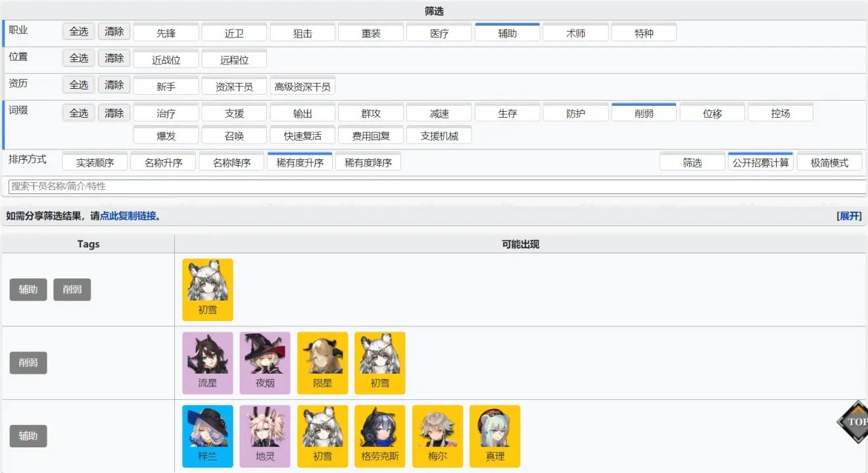Enable the 近战位 position filter
This screenshot has height=473, width=868.
(x=166, y=59)
